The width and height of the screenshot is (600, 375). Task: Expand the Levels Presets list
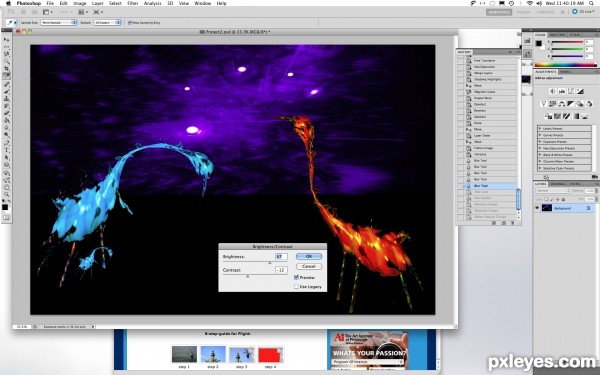point(564,129)
